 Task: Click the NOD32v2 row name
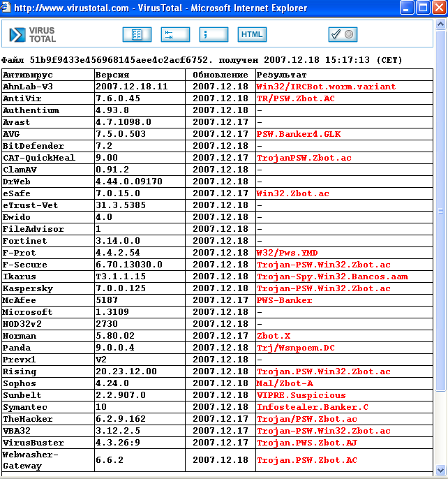coord(22,324)
